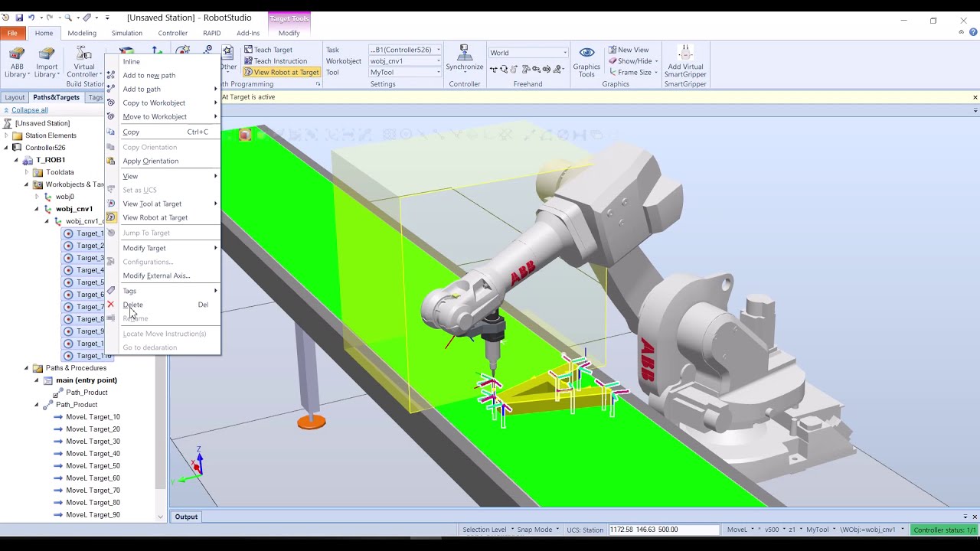This screenshot has height=551, width=980.
Task: Toggle View Robot at Target in ribbon
Action: point(281,72)
